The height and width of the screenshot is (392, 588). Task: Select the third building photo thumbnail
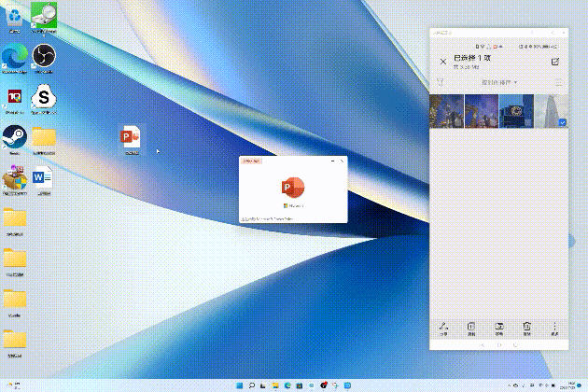point(515,110)
